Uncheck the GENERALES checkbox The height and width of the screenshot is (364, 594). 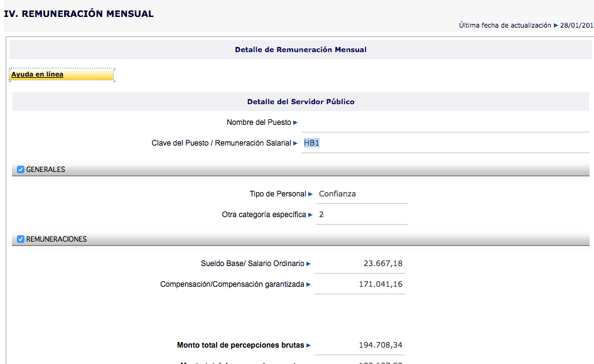pos(21,169)
